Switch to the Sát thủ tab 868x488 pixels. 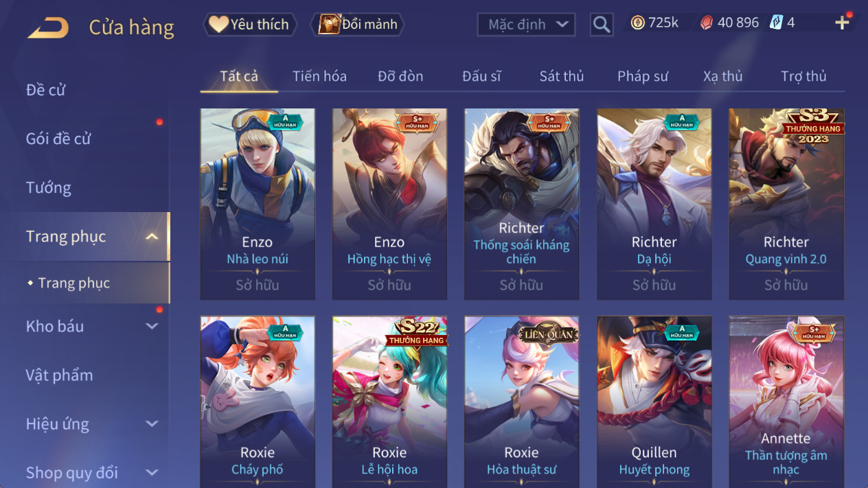pos(562,76)
